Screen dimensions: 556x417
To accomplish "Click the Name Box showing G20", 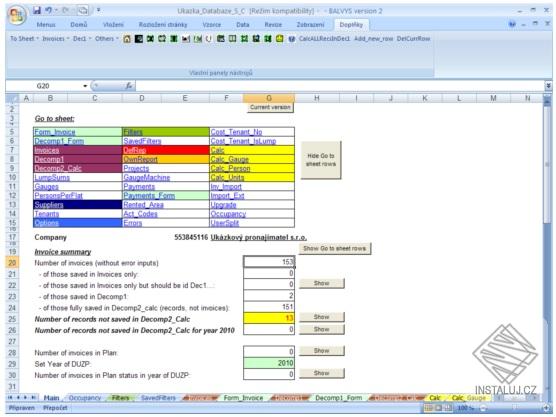I will tap(43, 86).
